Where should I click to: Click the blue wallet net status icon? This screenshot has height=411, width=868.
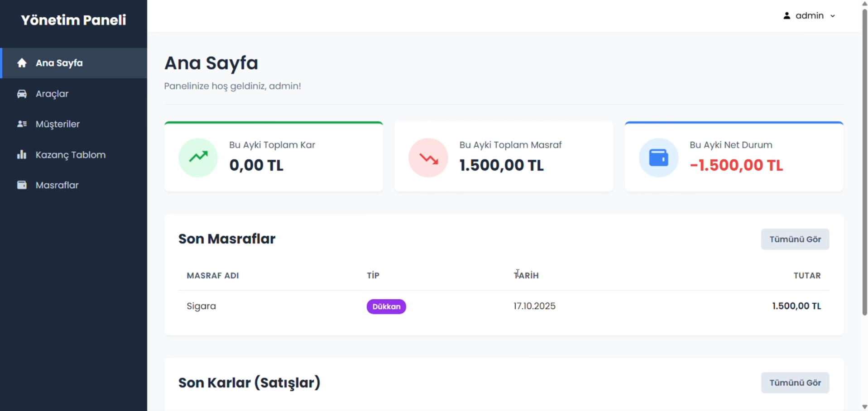[658, 158]
